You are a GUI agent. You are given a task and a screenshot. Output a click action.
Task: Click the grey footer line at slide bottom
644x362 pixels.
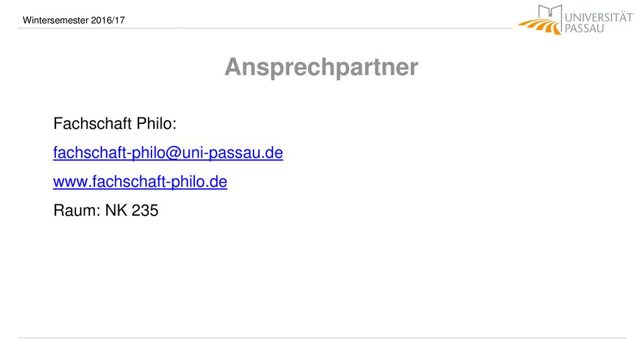(x=322, y=337)
